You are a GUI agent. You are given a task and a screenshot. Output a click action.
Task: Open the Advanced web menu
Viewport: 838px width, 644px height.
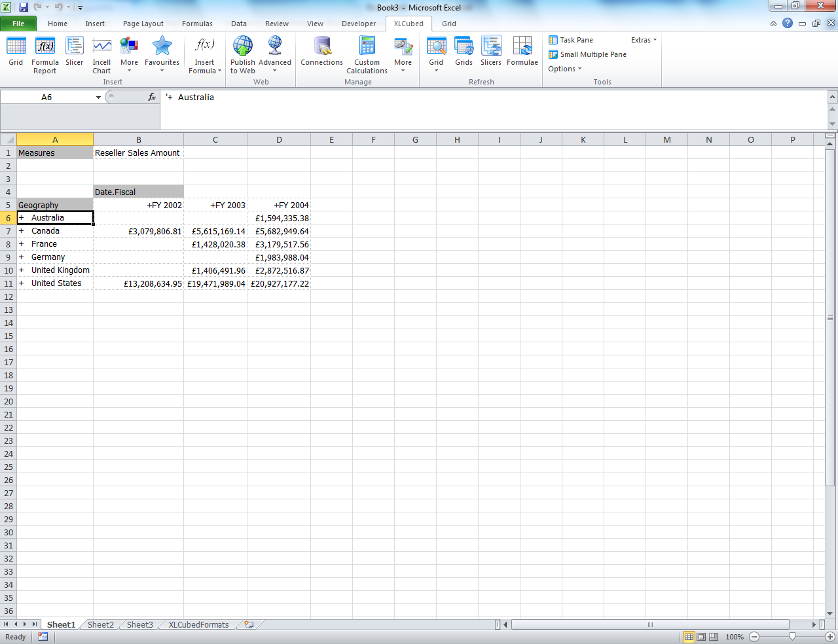(x=275, y=55)
